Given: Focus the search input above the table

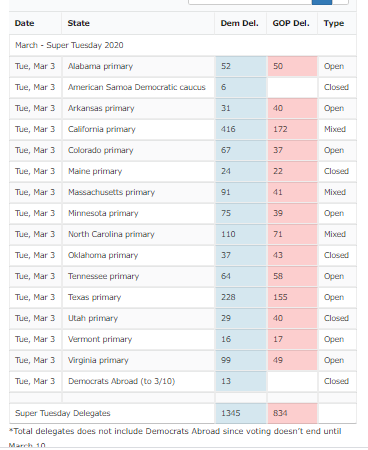Looking at the screenshot, I should click(x=250, y=2).
